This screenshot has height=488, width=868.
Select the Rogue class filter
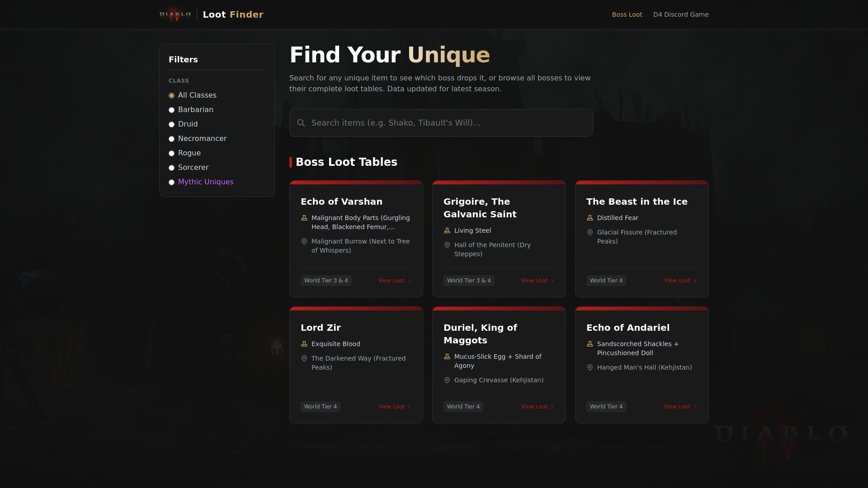click(x=171, y=153)
